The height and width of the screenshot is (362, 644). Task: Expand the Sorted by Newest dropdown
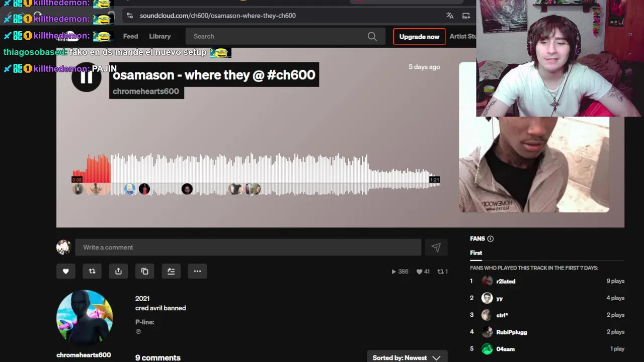tap(407, 357)
